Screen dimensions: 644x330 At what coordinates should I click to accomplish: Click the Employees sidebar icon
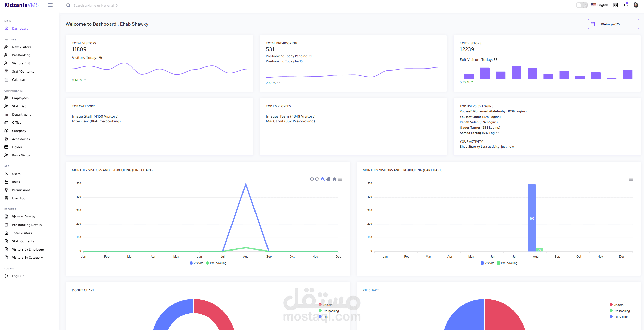tap(6, 98)
